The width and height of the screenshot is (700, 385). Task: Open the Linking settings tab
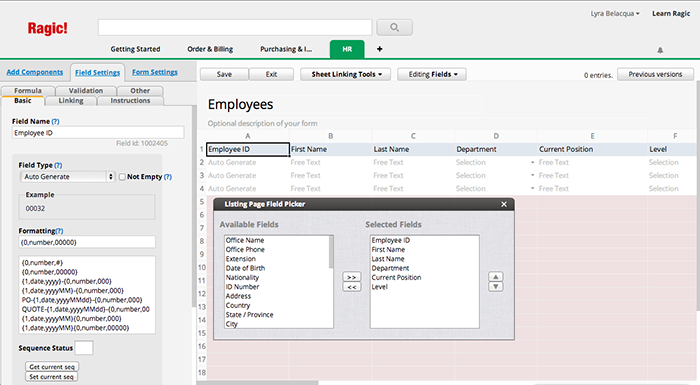pyautogui.click(x=71, y=100)
